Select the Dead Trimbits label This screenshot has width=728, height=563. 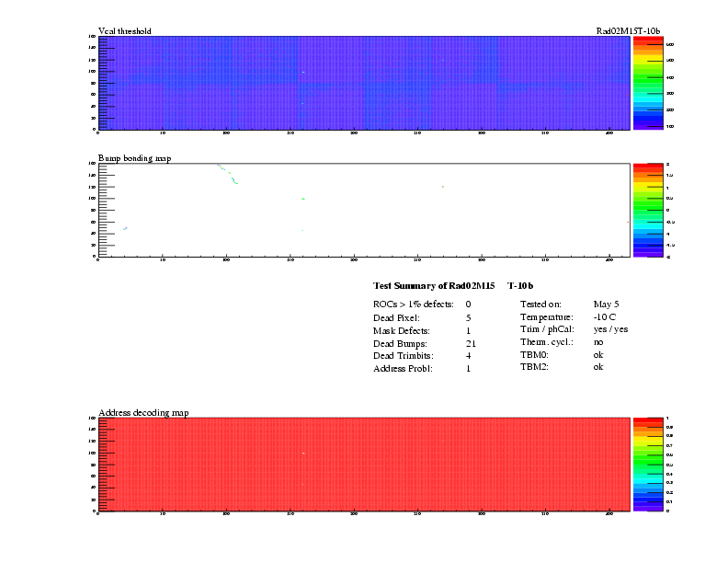pyautogui.click(x=403, y=356)
